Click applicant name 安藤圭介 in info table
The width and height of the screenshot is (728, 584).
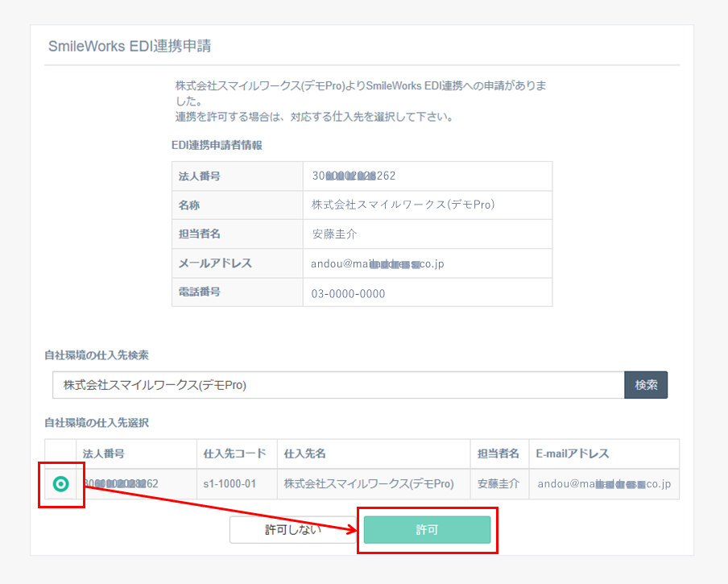[335, 234]
